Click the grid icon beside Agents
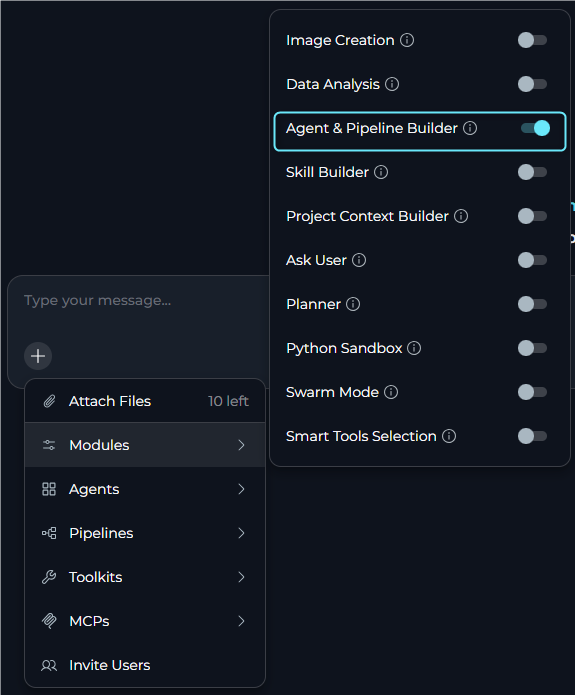The height and width of the screenshot is (695, 575). (49, 489)
